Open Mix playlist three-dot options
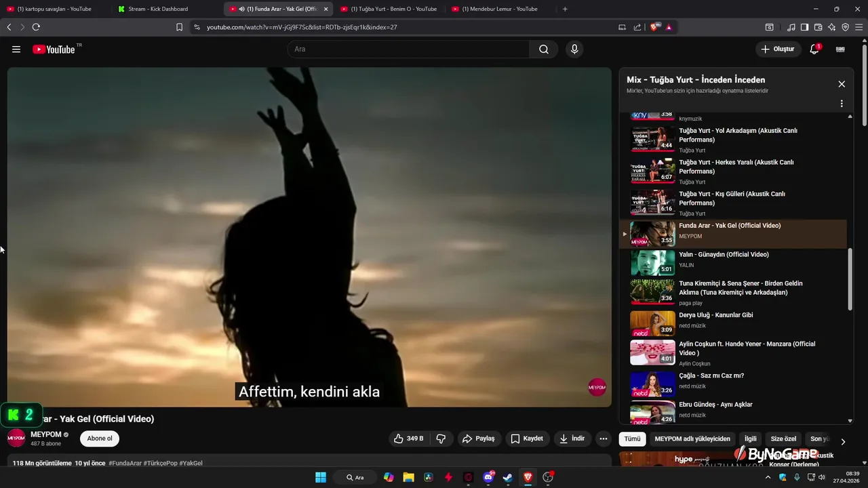 (x=842, y=104)
